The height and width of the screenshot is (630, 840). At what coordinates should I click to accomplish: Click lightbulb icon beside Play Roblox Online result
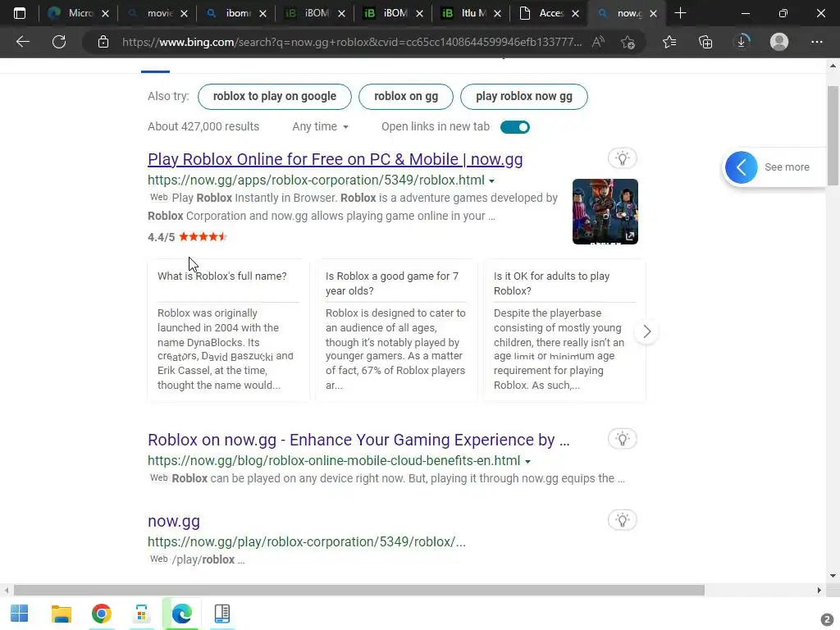click(x=622, y=158)
